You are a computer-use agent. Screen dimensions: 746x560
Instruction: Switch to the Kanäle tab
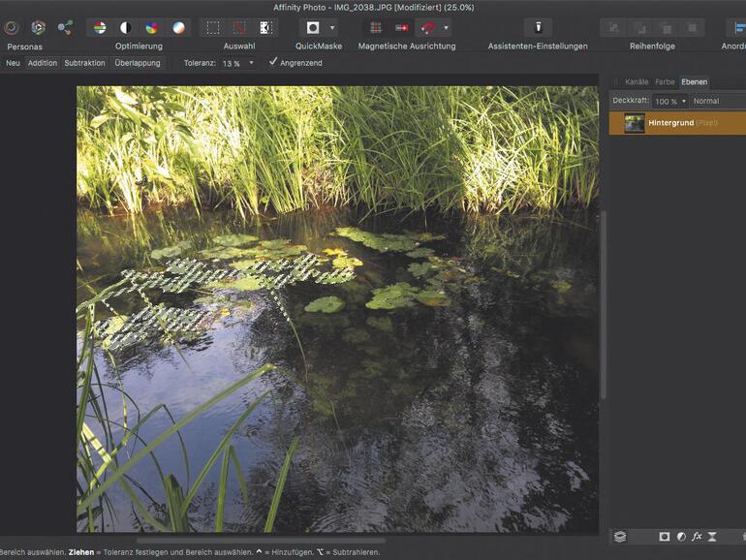tap(637, 81)
